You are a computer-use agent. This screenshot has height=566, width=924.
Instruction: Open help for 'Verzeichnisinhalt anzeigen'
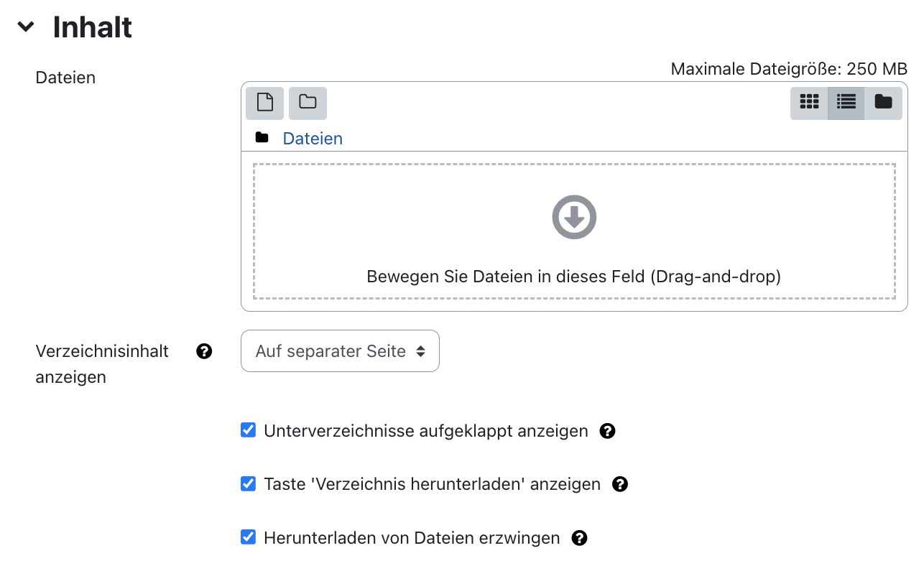pyautogui.click(x=204, y=351)
